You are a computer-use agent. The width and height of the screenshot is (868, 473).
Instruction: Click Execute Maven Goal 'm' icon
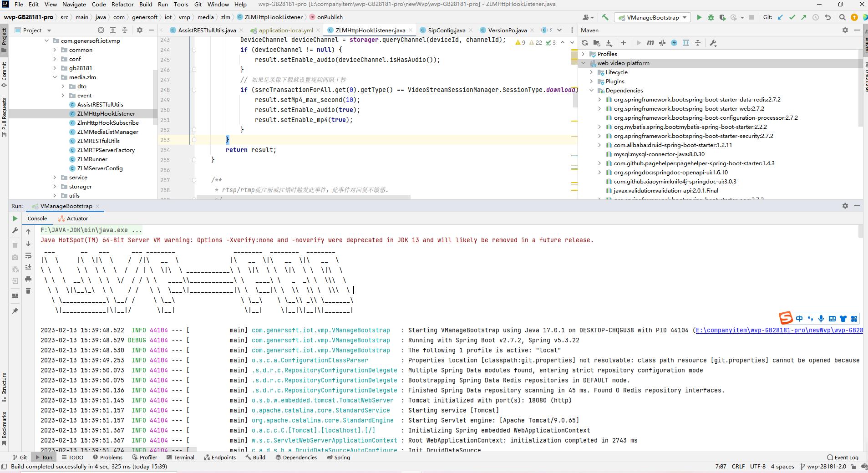[x=650, y=43]
